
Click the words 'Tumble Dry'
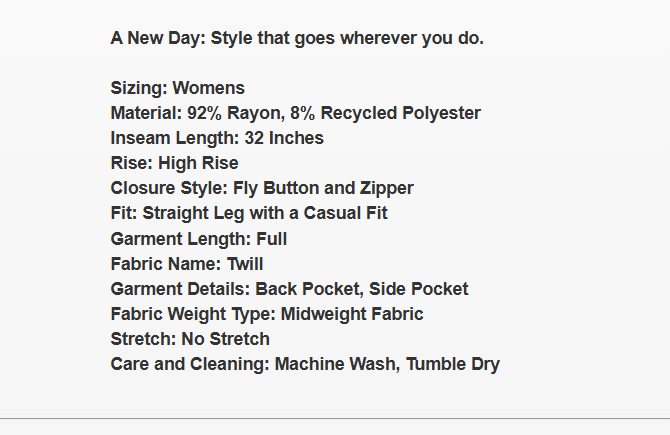click(x=453, y=364)
